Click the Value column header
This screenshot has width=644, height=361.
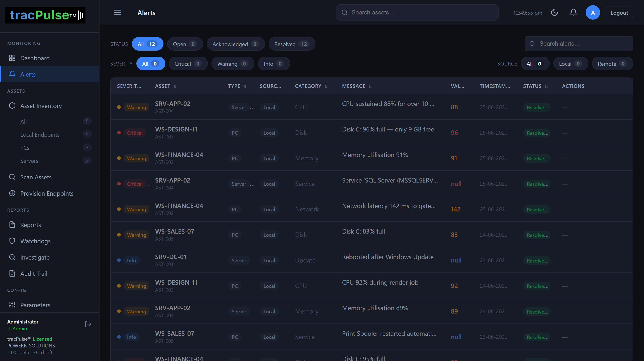pos(457,86)
